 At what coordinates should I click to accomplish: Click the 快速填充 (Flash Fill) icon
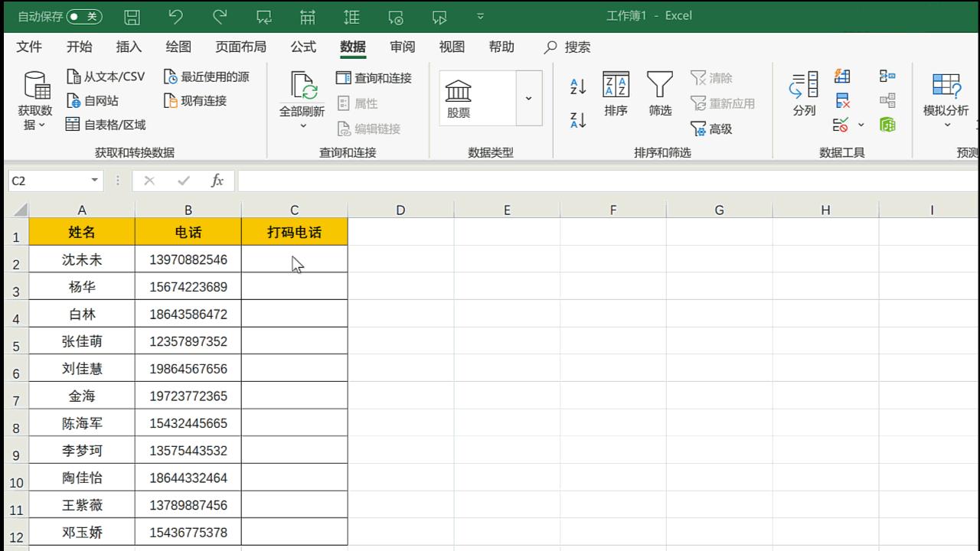(843, 76)
